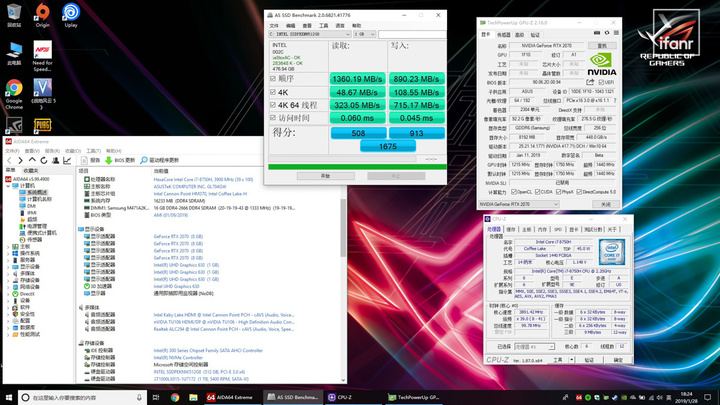Viewport: 720px width, 405px height.
Task: Open the PUBG desktop shortcut
Action: click(x=42, y=125)
